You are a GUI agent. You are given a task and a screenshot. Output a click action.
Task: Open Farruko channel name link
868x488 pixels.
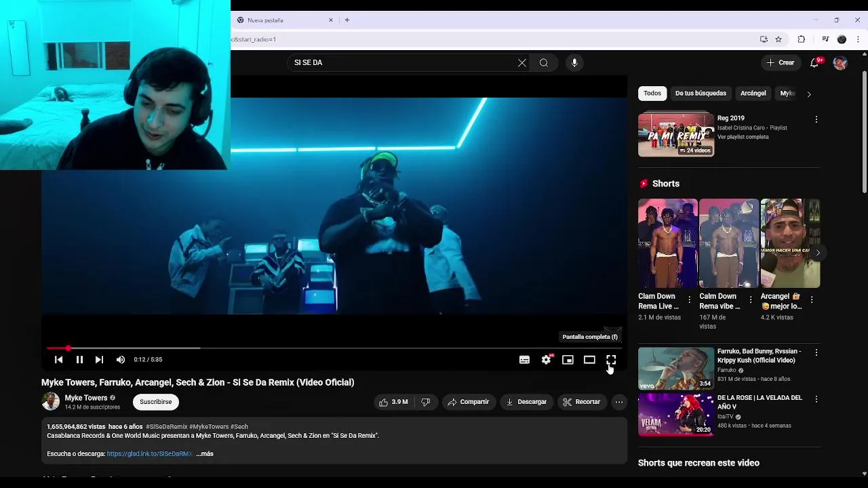point(727,371)
